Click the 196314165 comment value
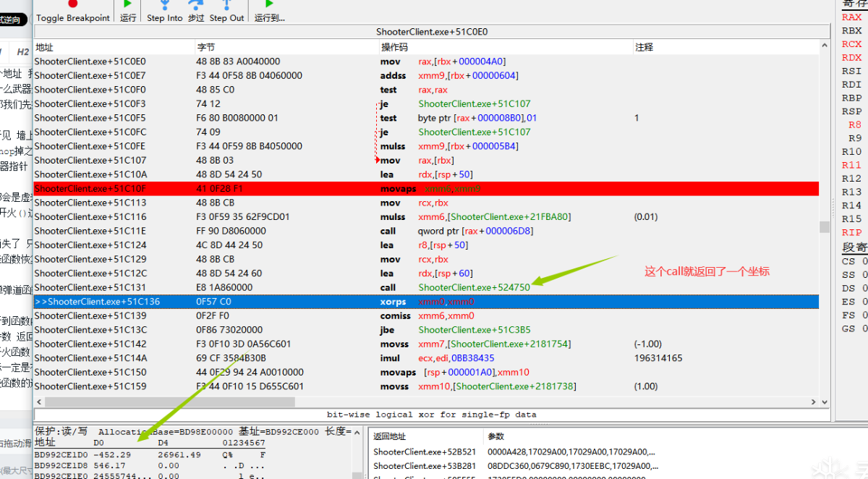This screenshot has width=868, height=479. point(658,357)
